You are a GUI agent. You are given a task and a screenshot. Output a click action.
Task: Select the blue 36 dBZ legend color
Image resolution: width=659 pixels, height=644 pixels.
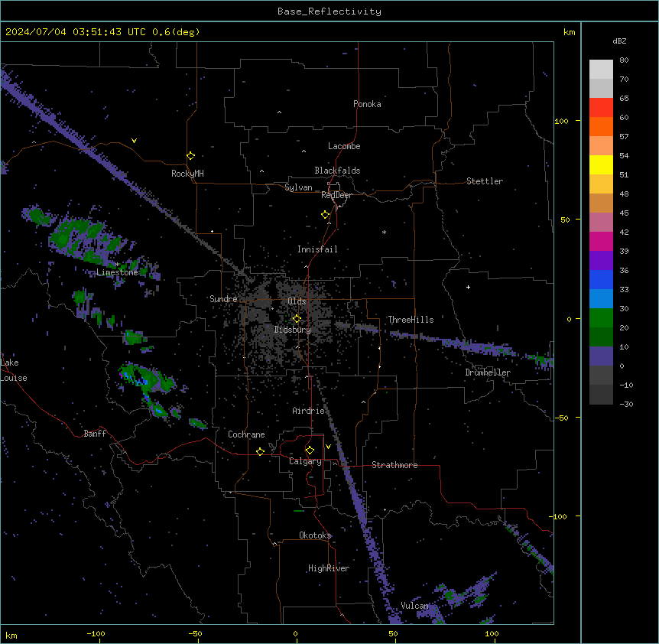pyautogui.click(x=601, y=279)
